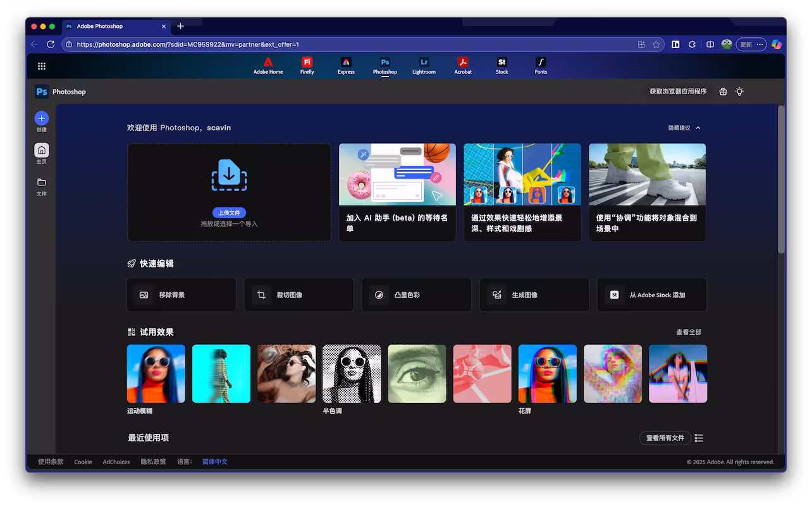The height and width of the screenshot is (506, 812).
Task: Click the 创建 plus button in the sidebar
Action: tap(41, 118)
